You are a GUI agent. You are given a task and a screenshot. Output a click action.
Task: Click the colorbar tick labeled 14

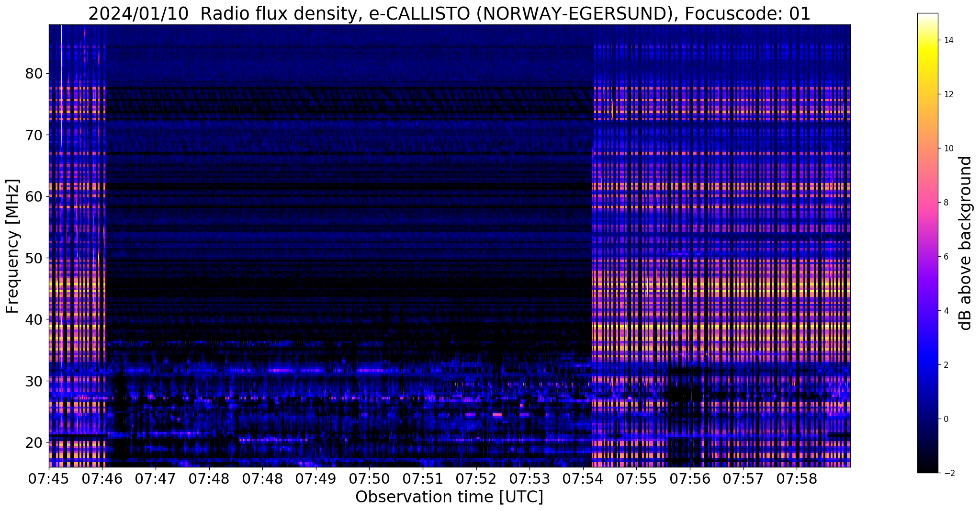coord(948,40)
